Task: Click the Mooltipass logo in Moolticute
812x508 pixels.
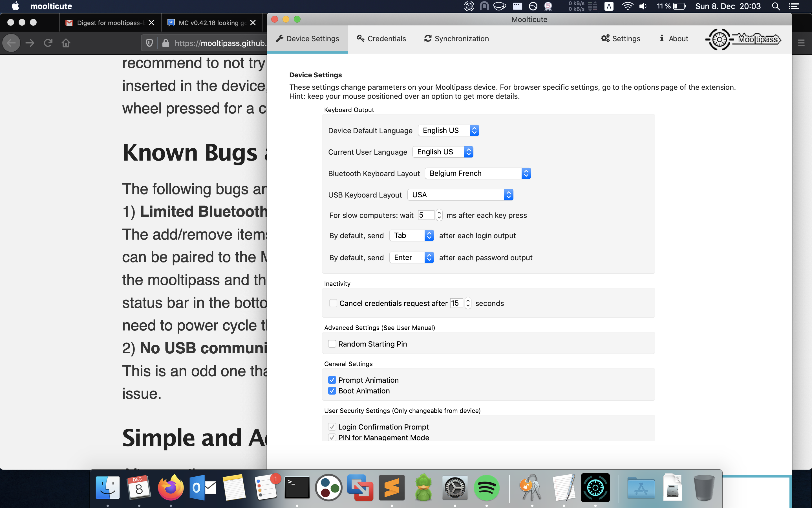Action: tap(743, 39)
